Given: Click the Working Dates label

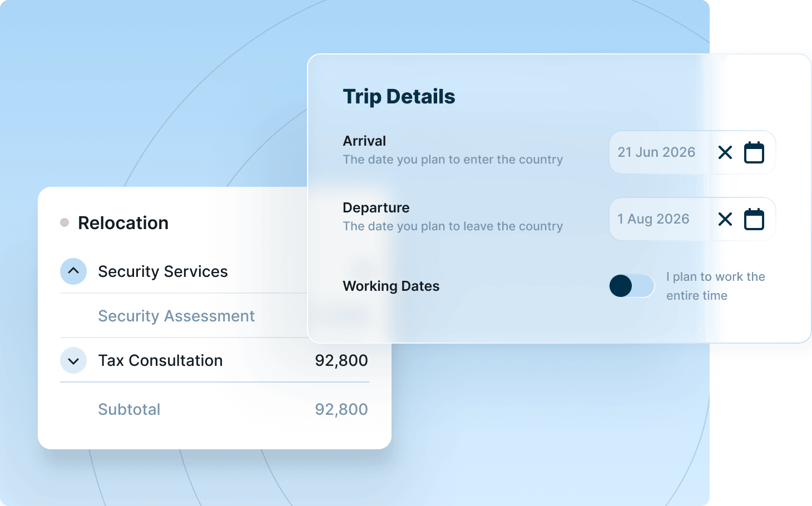Looking at the screenshot, I should 391,286.
